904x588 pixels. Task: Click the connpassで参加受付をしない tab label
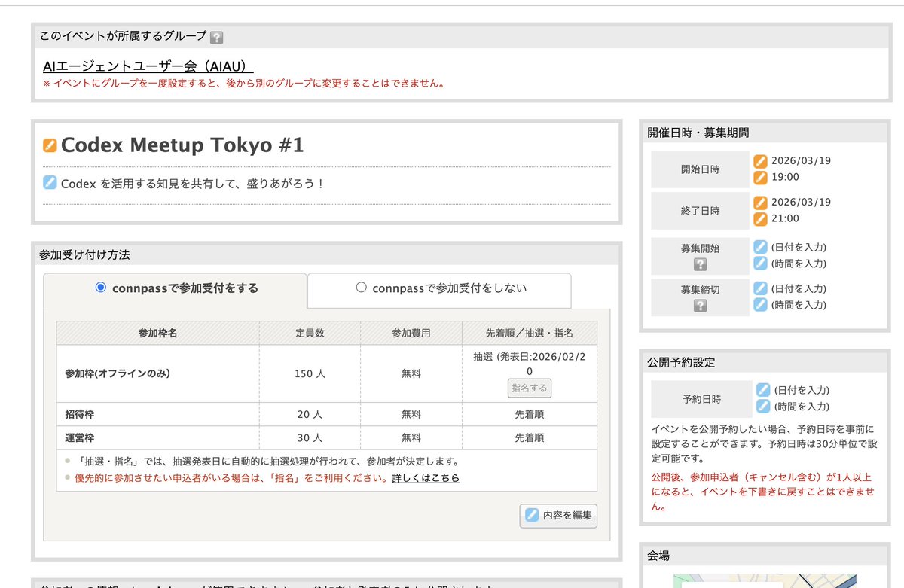pyautogui.click(x=450, y=288)
